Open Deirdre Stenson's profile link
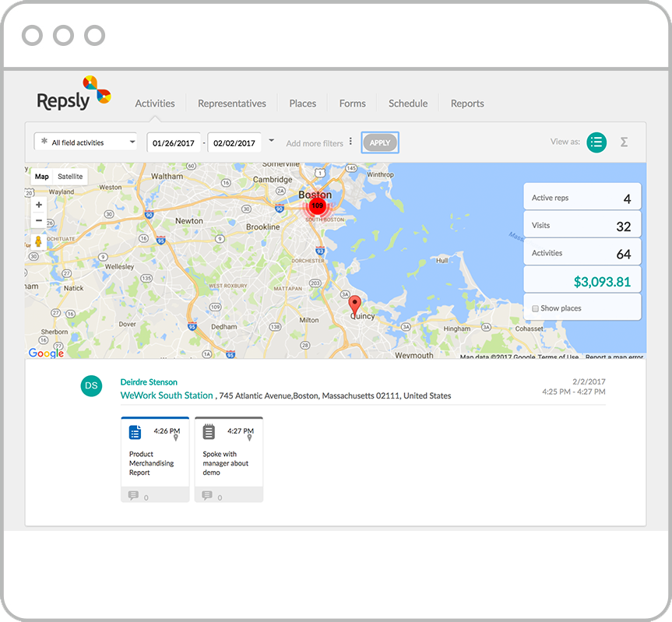The height and width of the screenshot is (622, 672). 149,382
